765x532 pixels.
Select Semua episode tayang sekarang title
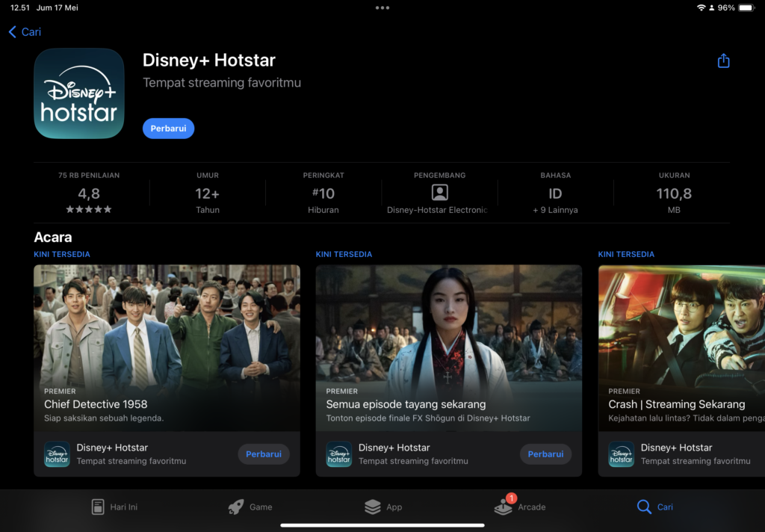(406, 404)
